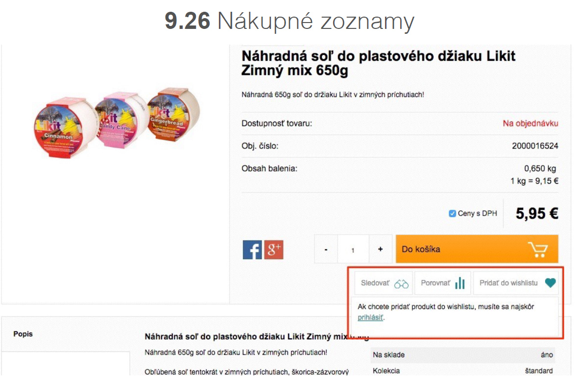
Task: Share product via Google Plus icon
Action: coord(274,250)
